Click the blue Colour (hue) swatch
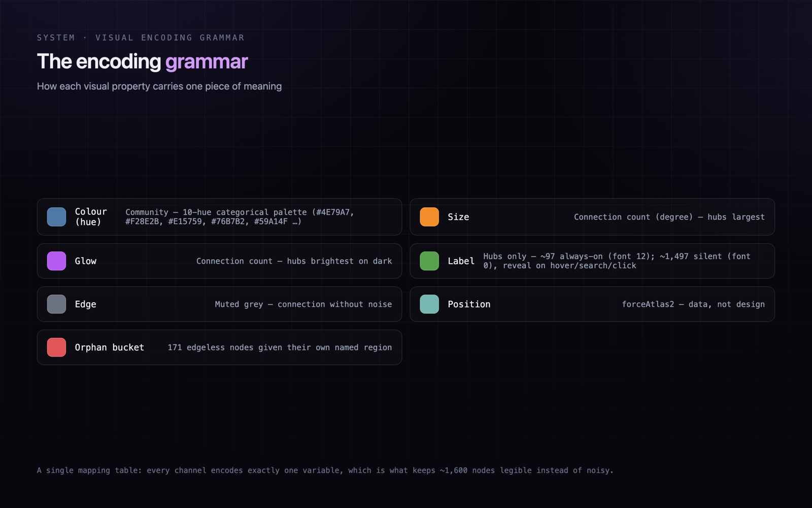This screenshot has width=812, height=508. point(56,217)
